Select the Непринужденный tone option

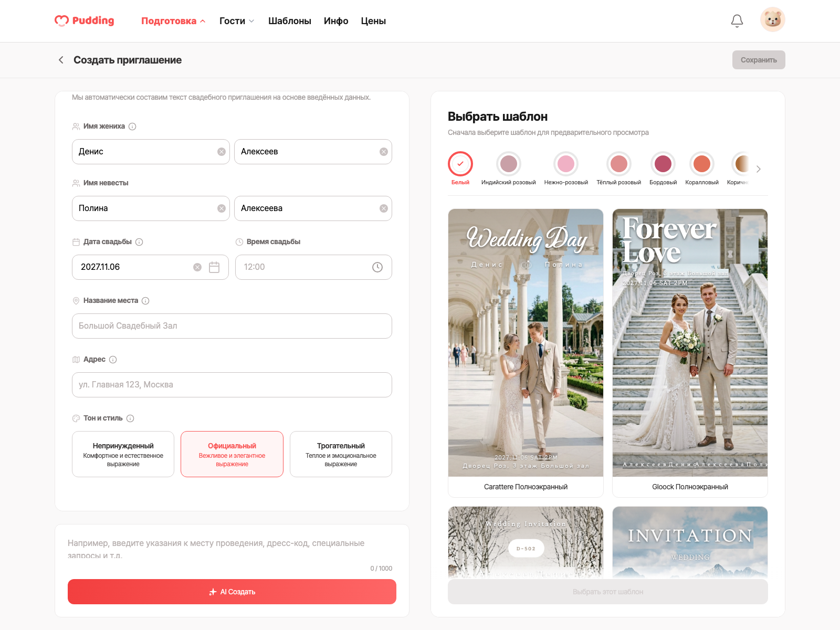pyautogui.click(x=123, y=454)
